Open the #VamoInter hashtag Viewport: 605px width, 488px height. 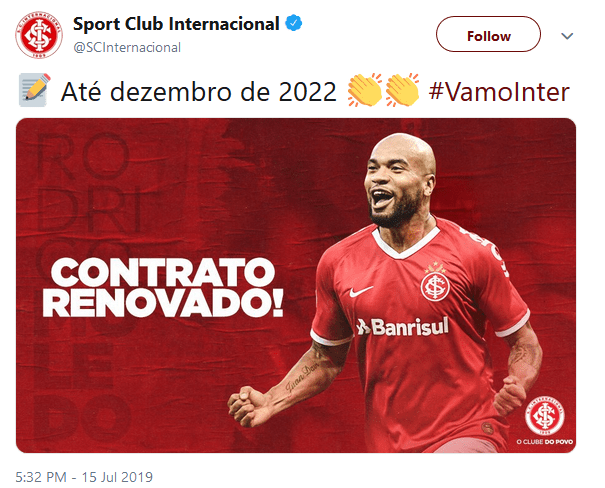coord(499,92)
